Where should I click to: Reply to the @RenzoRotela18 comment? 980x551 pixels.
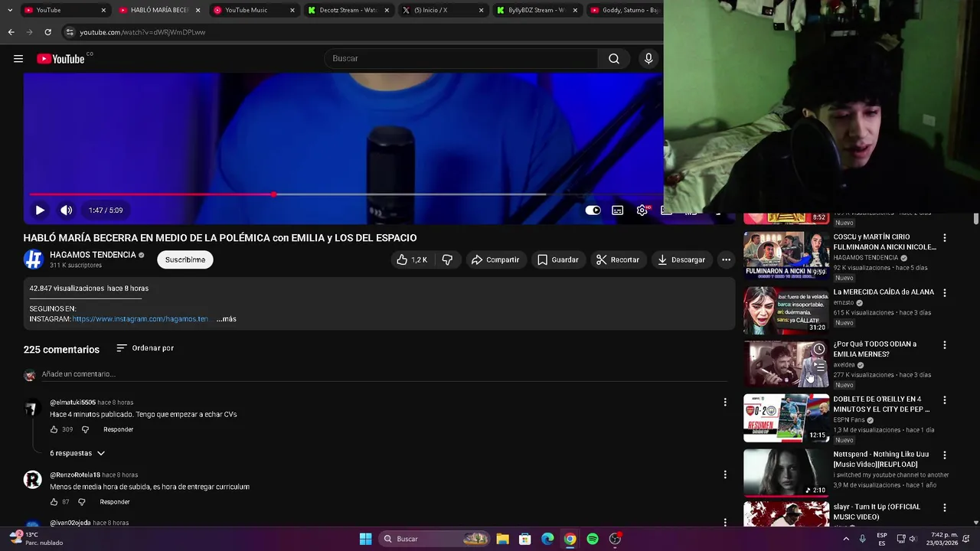[115, 502]
